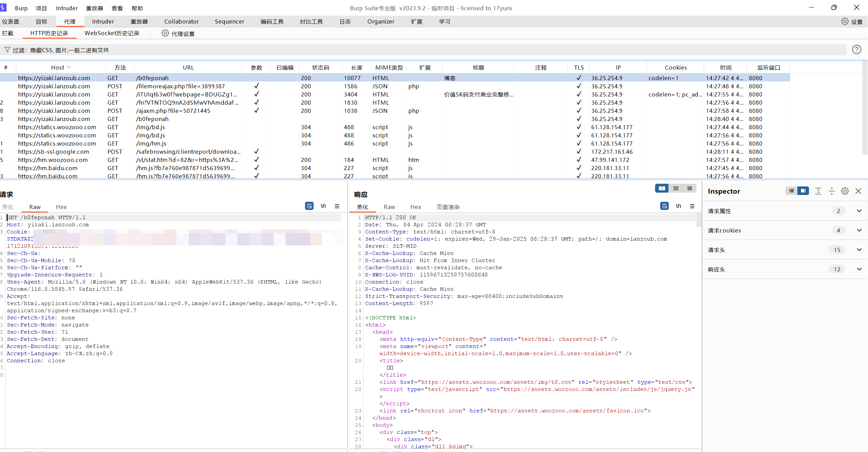Switch to the 仪表盘 tab

point(11,21)
